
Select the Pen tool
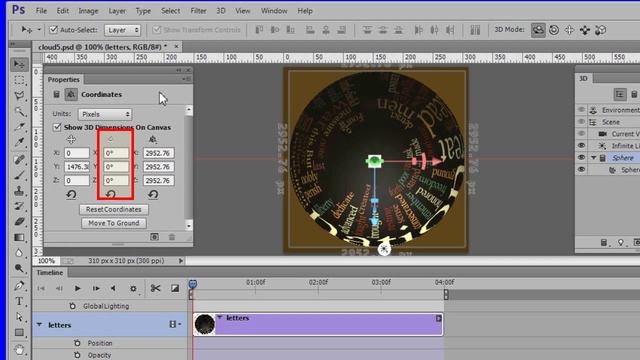19,285
